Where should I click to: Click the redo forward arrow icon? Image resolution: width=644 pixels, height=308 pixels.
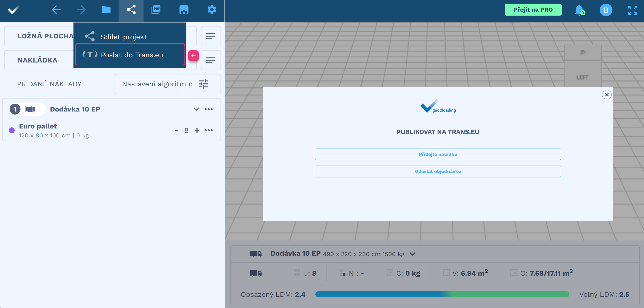point(81,10)
